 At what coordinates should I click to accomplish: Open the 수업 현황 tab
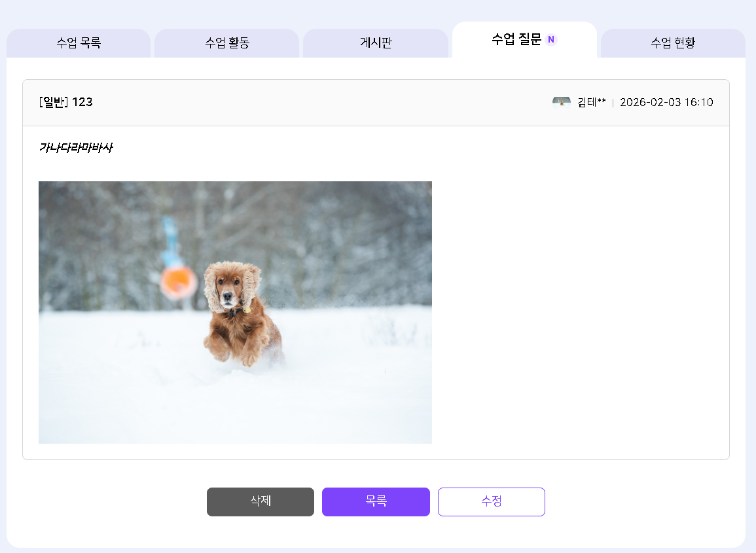pos(673,43)
